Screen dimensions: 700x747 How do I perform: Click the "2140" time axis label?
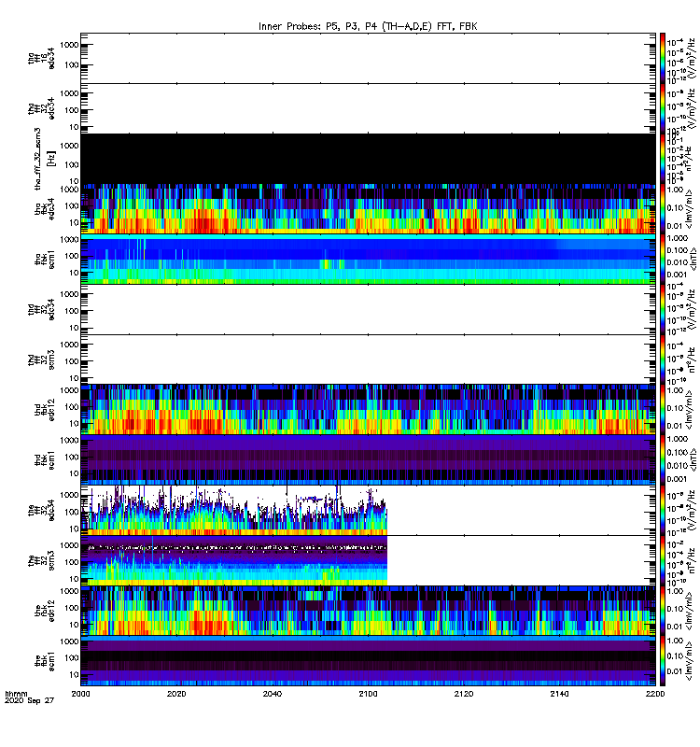(x=559, y=693)
